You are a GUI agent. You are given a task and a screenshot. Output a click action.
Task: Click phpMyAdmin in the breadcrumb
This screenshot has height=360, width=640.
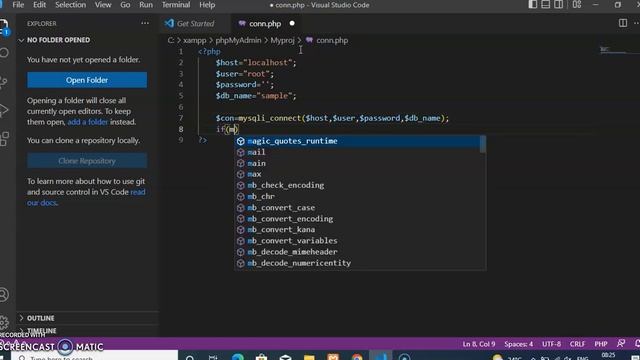tap(238, 40)
